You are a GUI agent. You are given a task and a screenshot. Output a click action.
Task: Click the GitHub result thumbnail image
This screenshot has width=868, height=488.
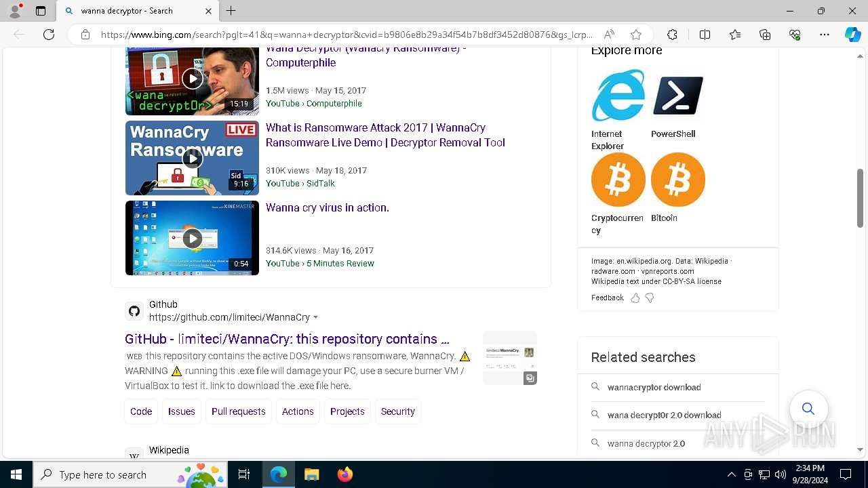click(x=510, y=358)
